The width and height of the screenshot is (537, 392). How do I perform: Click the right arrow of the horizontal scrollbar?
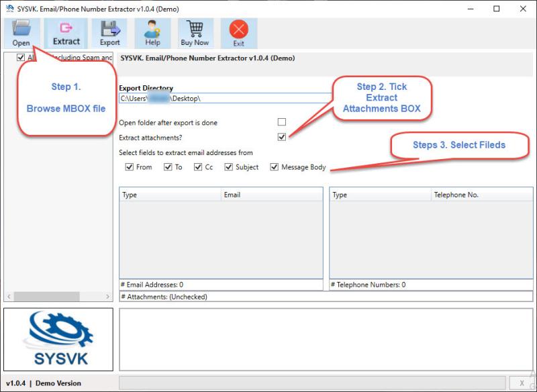coord(107,297)
